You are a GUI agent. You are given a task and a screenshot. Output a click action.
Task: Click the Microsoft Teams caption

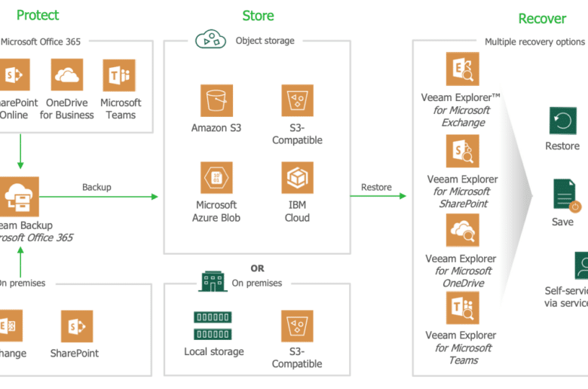tap(121, 109)
